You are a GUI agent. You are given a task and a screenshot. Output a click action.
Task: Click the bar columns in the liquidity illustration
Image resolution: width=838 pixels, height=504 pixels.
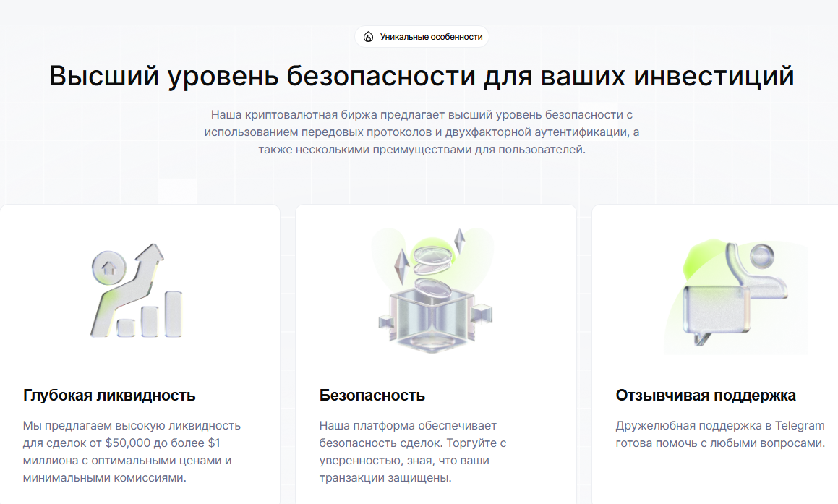click(x=152, y=317)
